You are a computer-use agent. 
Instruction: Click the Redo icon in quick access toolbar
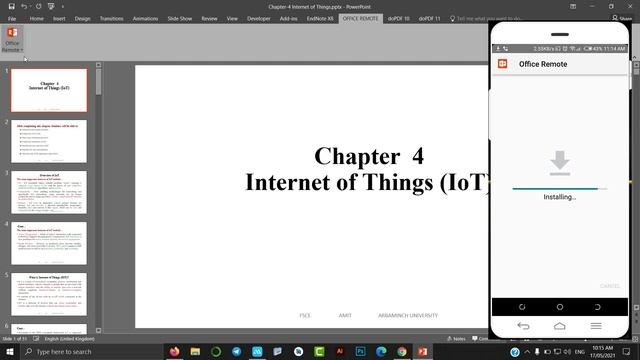coord(38,7)
